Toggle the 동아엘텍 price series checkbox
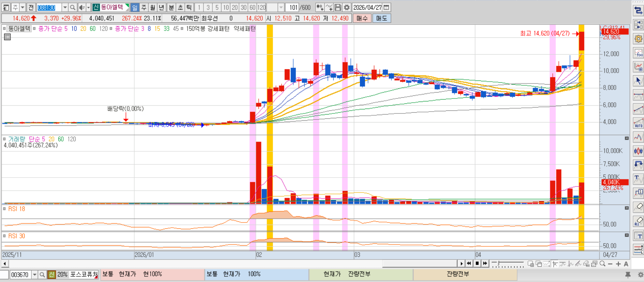The height and width of the screenshot is (282, 644). click(x=4, y=28)
